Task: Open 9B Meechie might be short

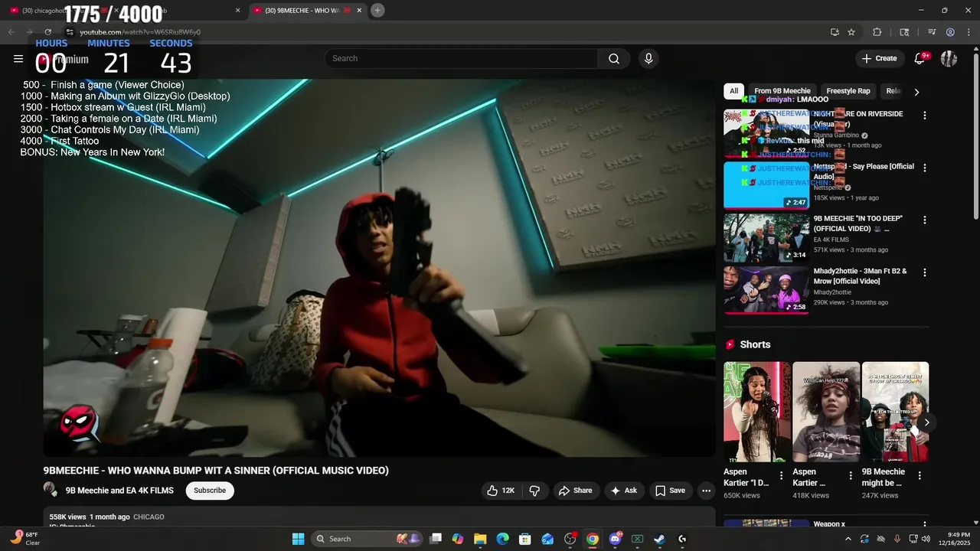Action: click(895, 412)
